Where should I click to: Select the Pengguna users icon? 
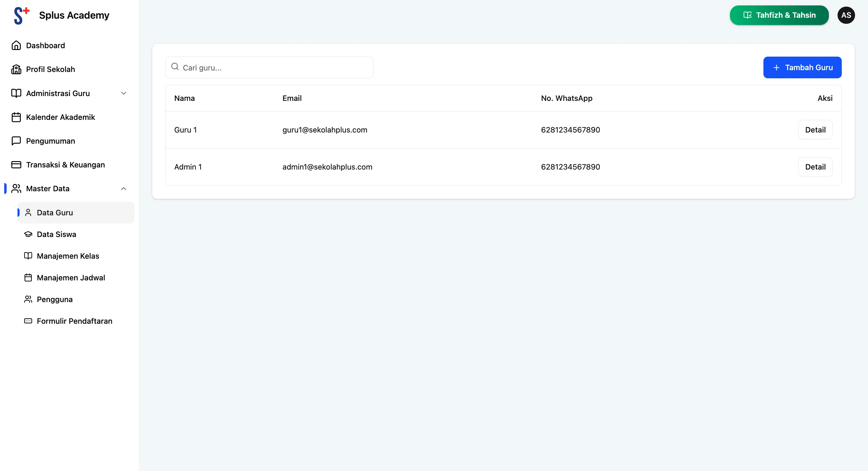click(x=28, y=299)
